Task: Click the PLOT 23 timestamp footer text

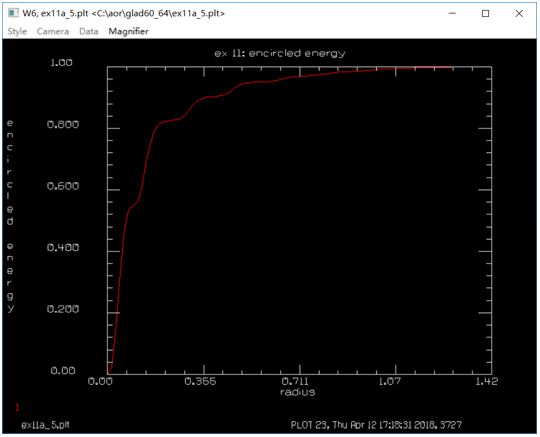Action: (376, 425)
